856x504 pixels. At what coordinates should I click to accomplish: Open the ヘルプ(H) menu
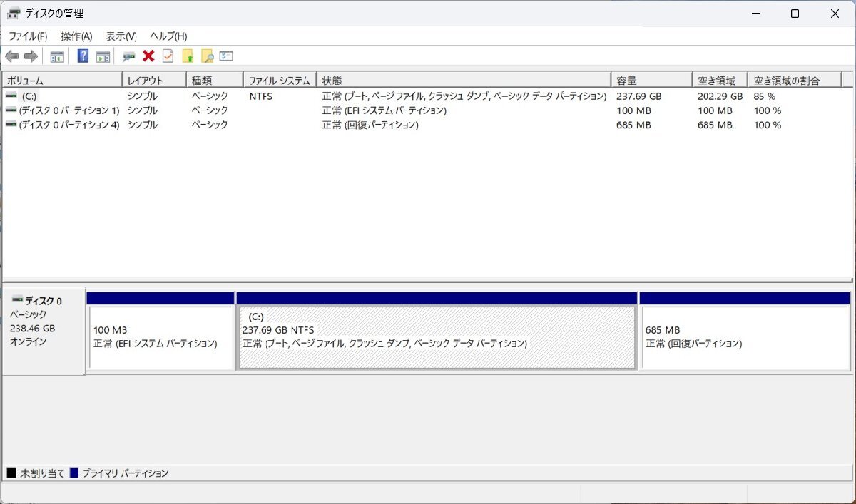168,36
